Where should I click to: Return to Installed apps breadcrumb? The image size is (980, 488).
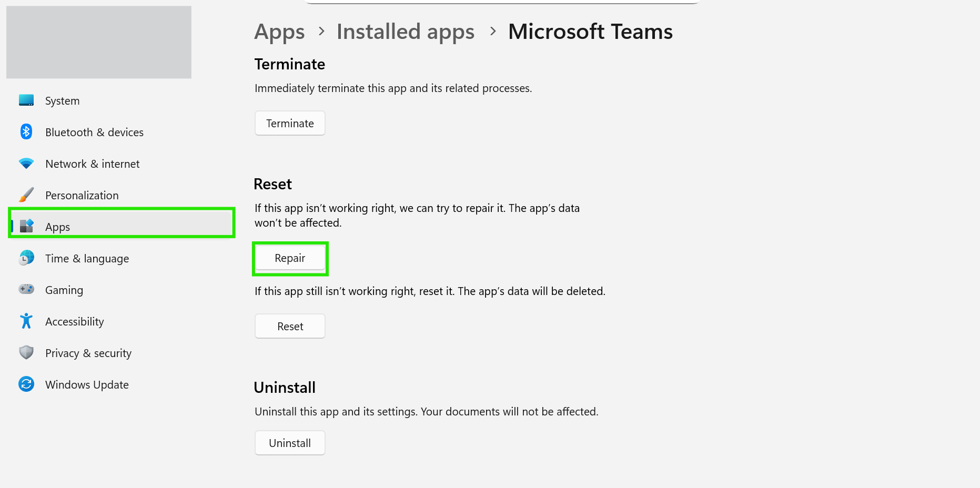coord(406,32)
